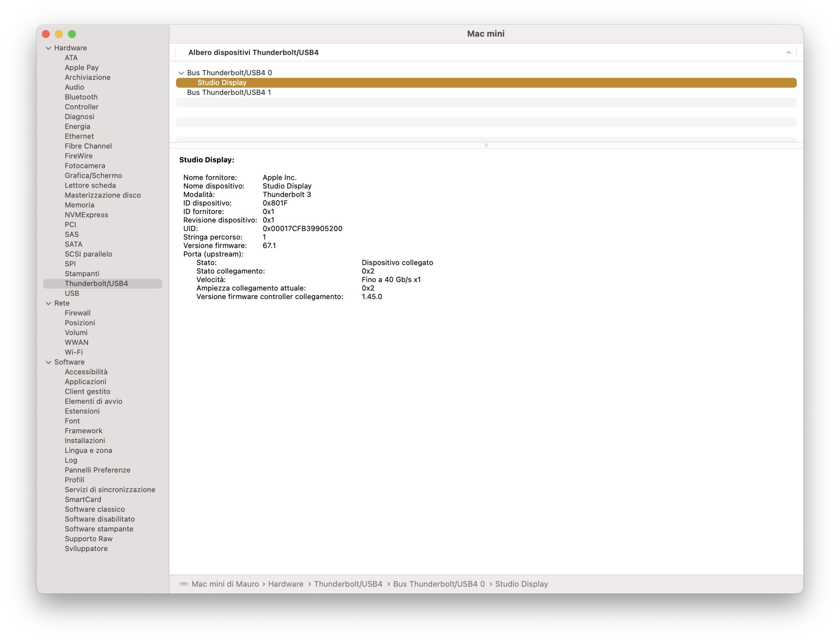This screenshot has height=642, width=840.
Task: Click the pane splitter handle dot
Action: 486,145
